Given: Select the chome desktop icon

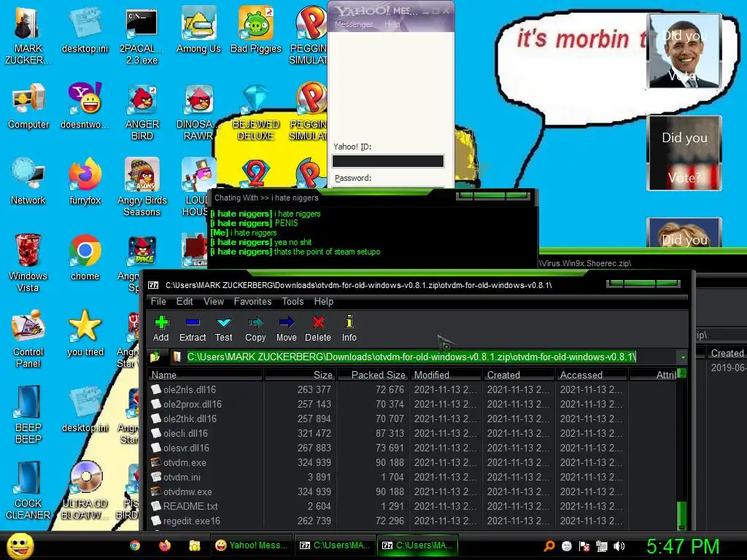Looking at the screenshot, I should pos(85,257).
